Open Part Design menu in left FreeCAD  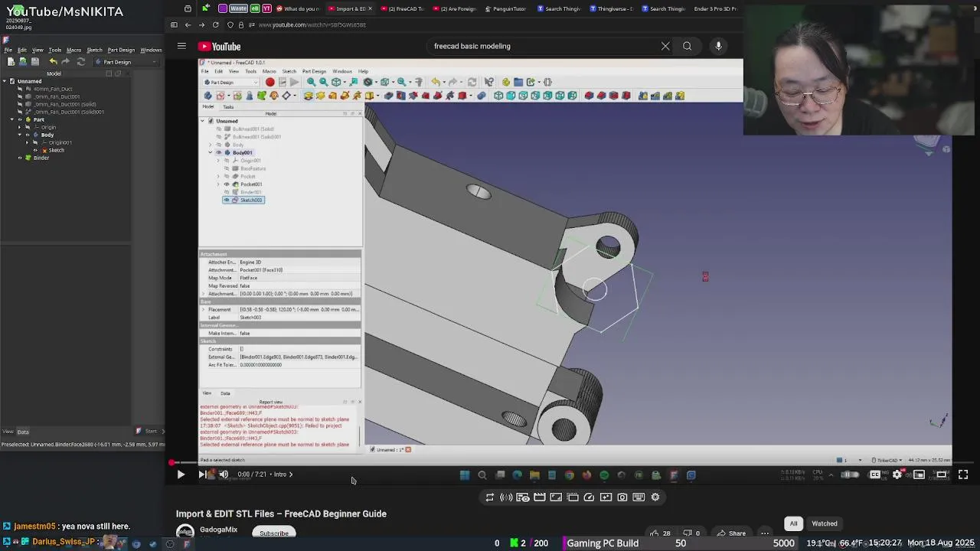click(x=121, y=50)
